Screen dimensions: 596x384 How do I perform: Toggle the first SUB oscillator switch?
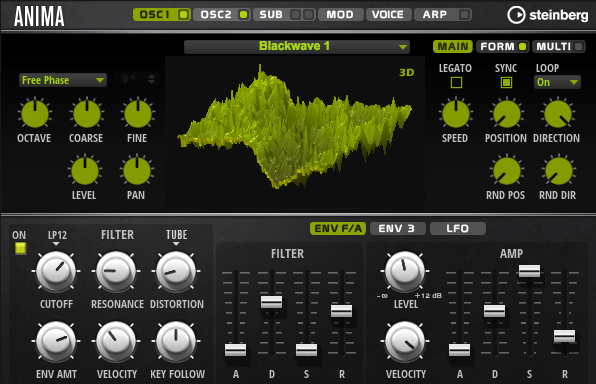coord(295,14)
